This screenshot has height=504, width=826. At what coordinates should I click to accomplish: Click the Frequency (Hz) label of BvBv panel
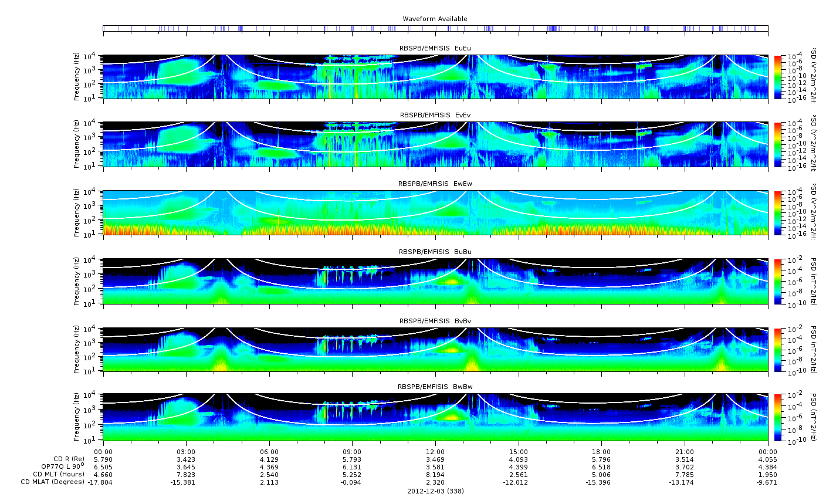click(x=76, y=350)
